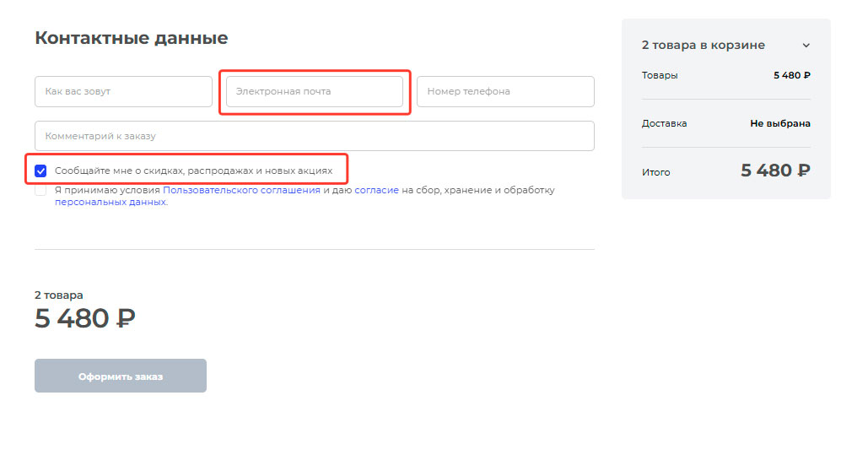
Task: Click the large total price above order button
Action: (x=84, y=318)
